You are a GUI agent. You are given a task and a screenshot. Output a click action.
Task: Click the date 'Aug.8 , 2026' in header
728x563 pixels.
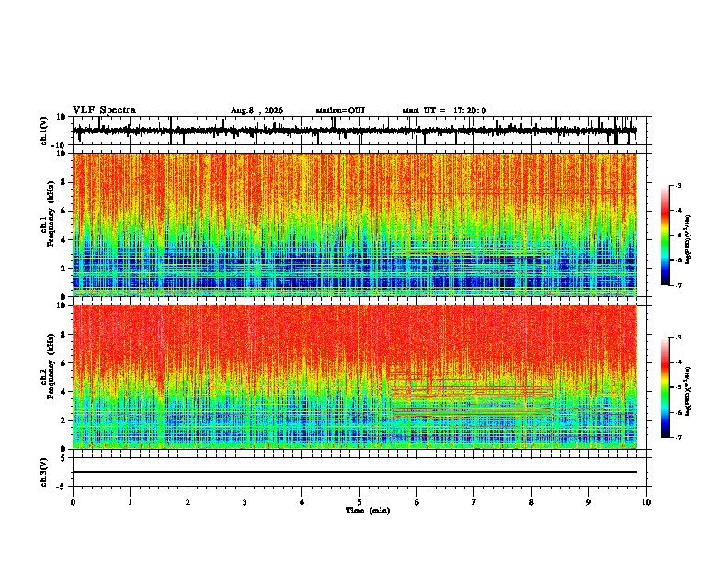pos(256,110)
